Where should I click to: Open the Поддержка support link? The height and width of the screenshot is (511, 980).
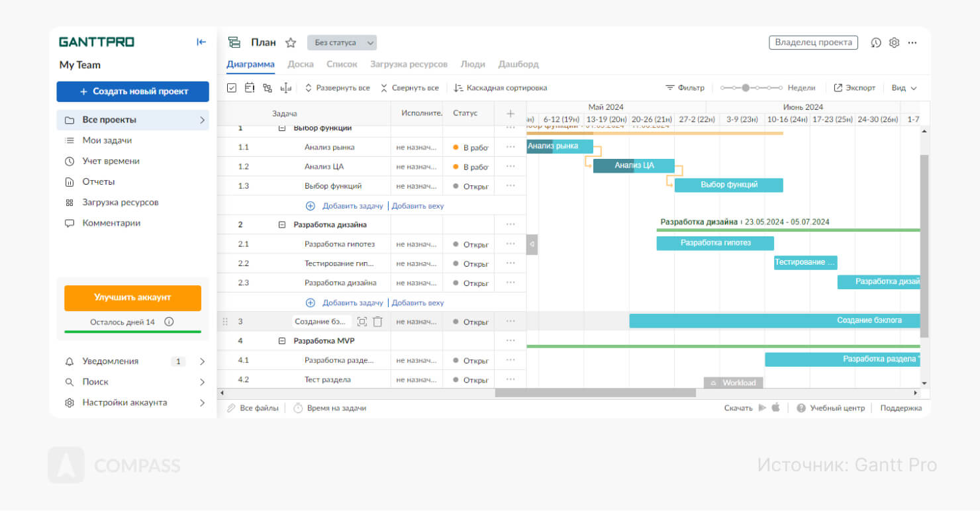coord(901,408)
